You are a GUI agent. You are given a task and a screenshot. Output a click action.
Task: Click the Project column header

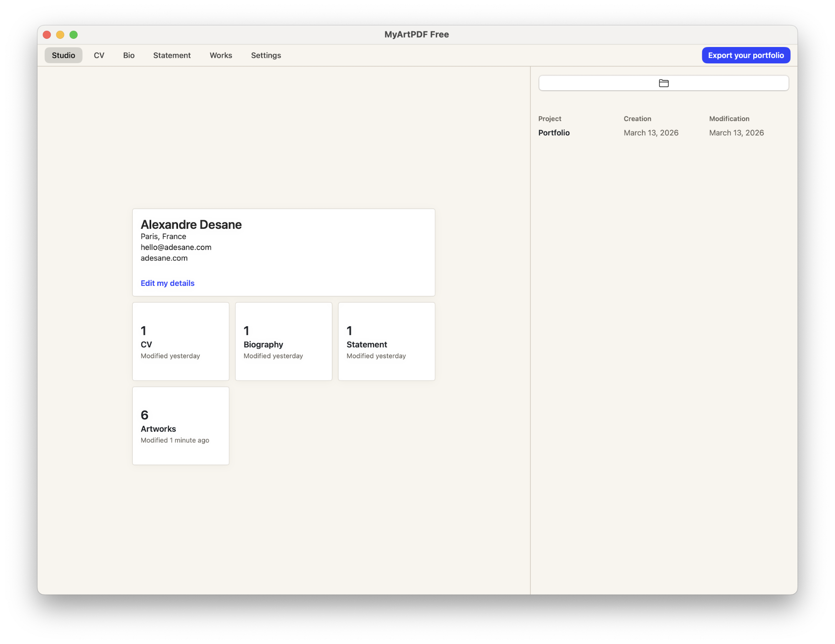point(549,119)
